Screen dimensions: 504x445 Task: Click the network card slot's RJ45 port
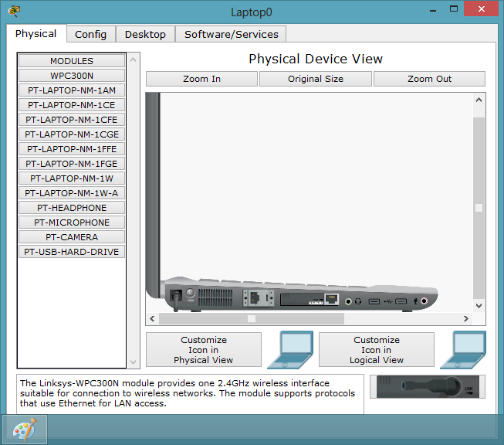click(331, 299)
